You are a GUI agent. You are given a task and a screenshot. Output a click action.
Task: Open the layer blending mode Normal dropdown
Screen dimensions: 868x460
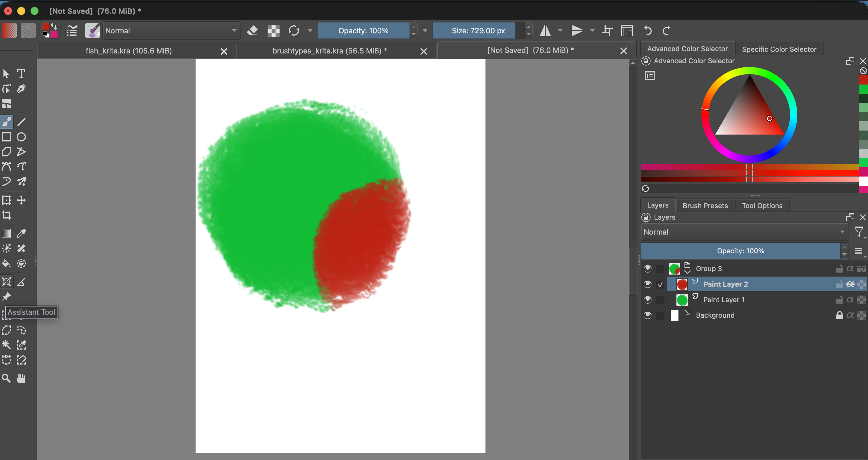click(x=744, y=232)
